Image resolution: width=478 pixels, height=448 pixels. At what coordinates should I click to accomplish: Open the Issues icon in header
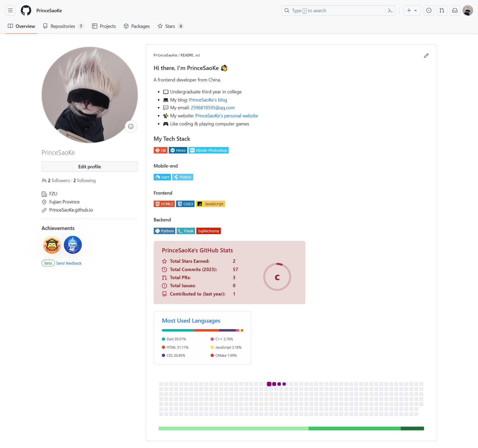pyautogui.click(x=429, y=10)
